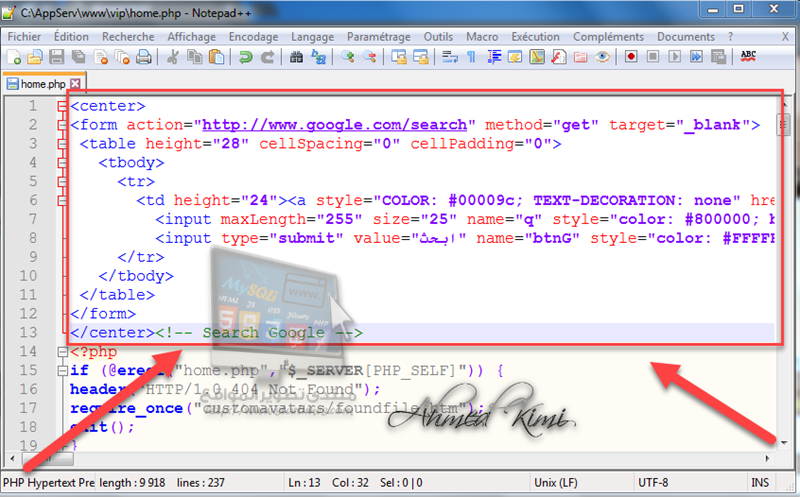The width and height of the screenshot is (800, 497).
Task: Toggle the eye monitoring icon
Action: 602,57
